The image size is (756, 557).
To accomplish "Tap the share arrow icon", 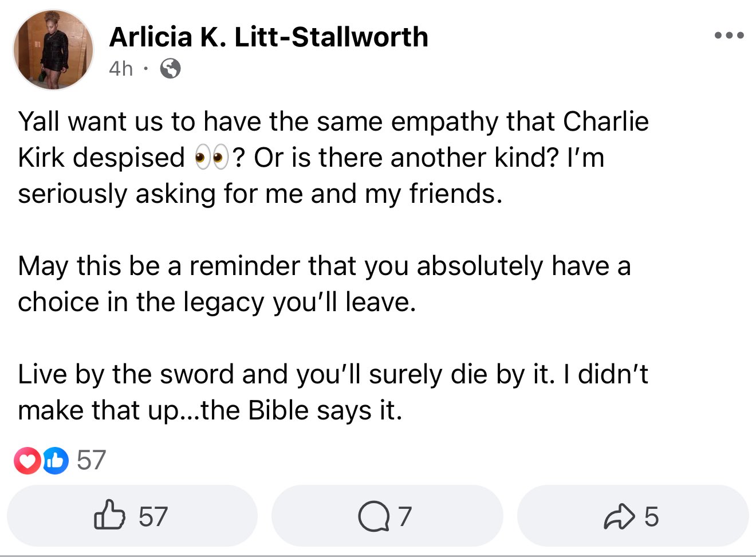I will 620,516.
